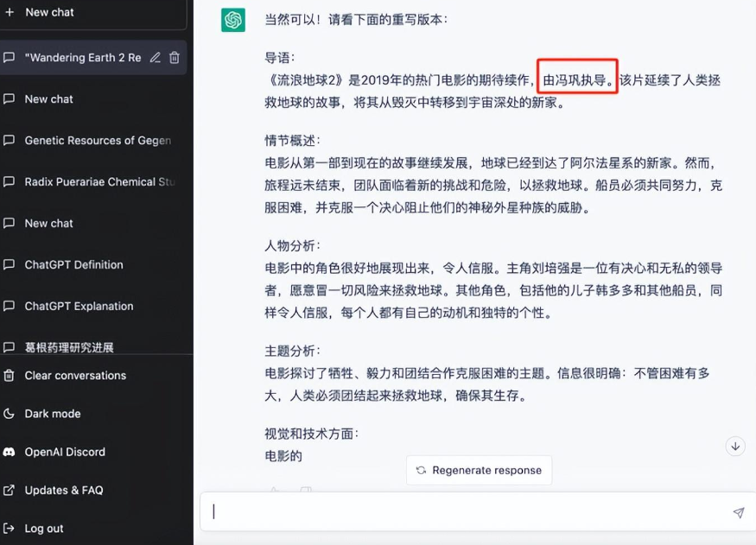This screenshot has width=756, height=545.
Task: Click the edit pencil icon on Wandering Earth chat
Action: [156, 57]
